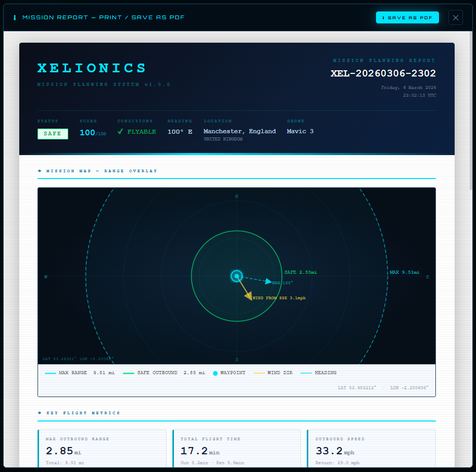Click the MAX RANGE legend swatch
The width and height of the screenshot is (476, 472).
point(51,373)
